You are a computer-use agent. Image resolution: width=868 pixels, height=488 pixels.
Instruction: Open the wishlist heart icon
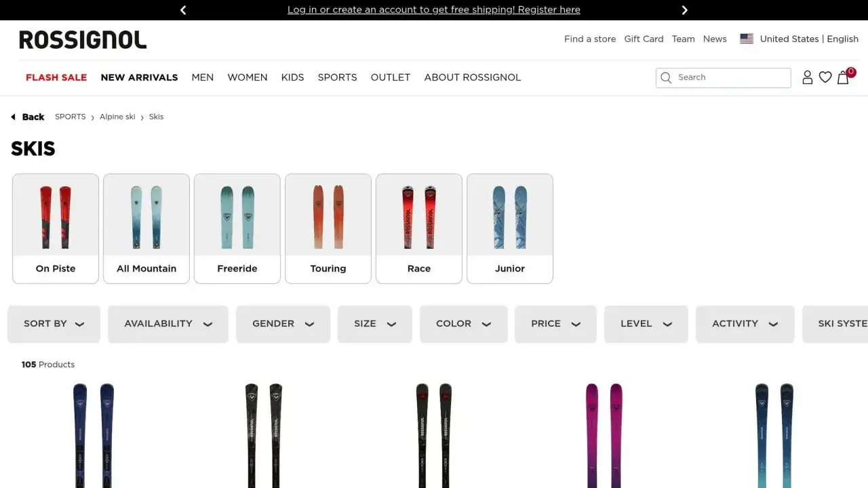(x=825, y=77)
